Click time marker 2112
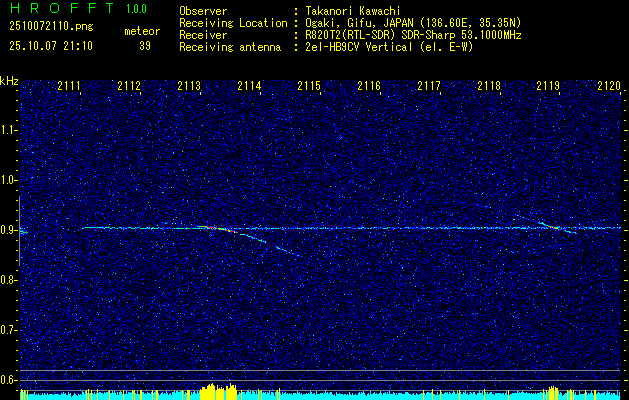 pos(129,86)
